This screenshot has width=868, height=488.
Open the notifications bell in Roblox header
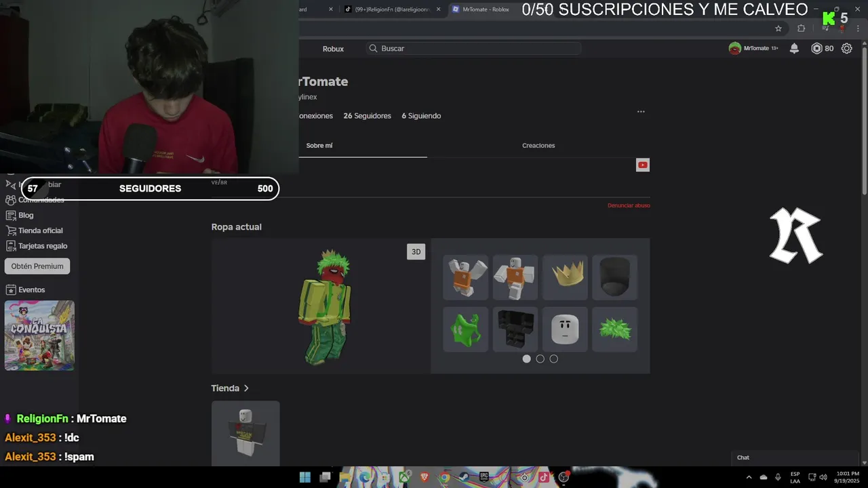[794, 48]
